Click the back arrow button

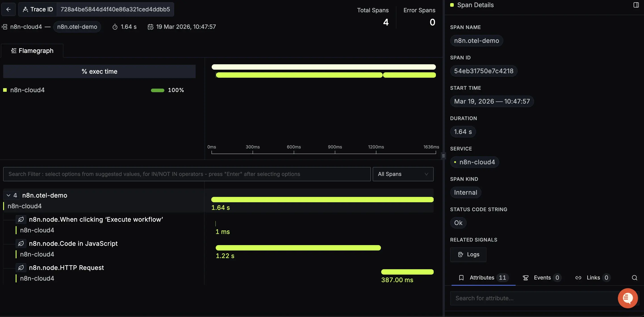click(8, 9)
